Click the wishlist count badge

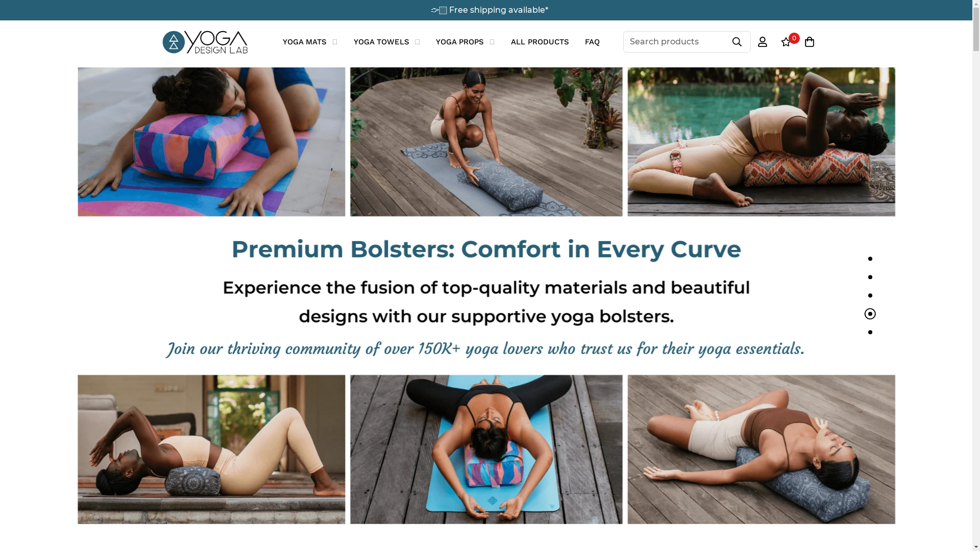[794, 38]
